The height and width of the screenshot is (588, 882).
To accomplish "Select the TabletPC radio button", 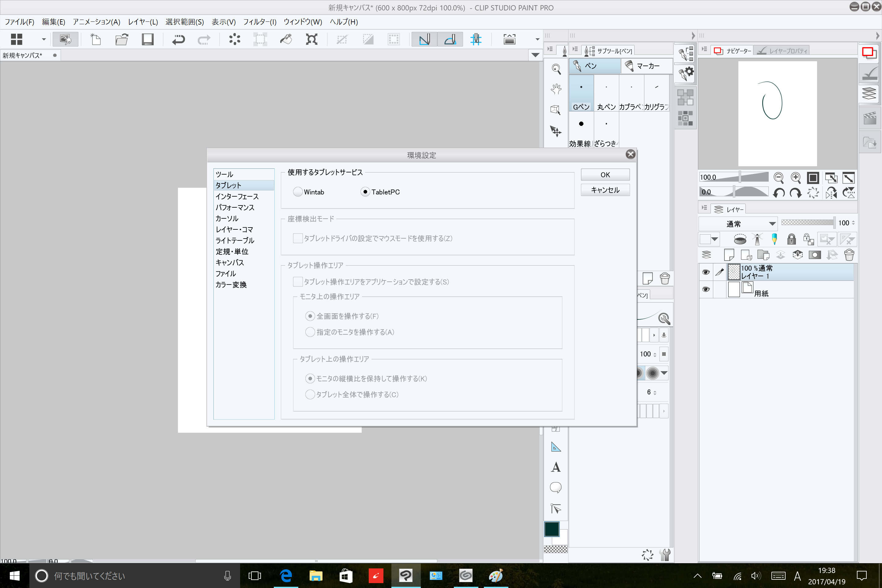I will [365, 192].
